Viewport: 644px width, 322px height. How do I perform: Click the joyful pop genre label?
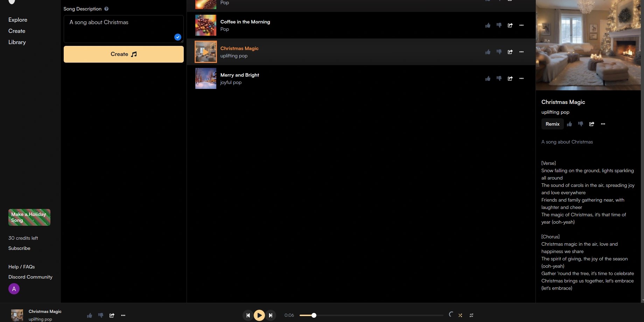231,83
